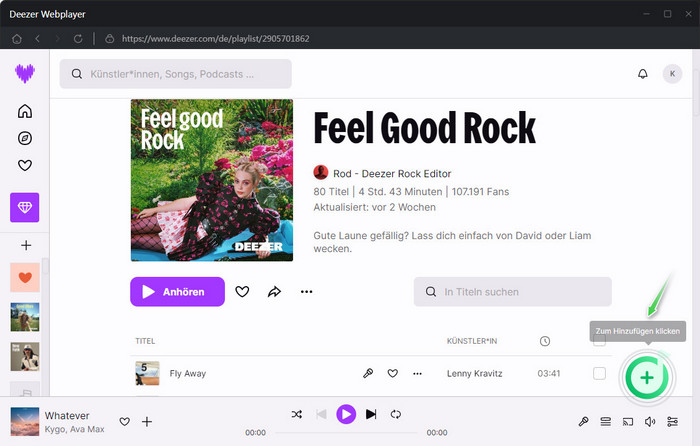The width and height of the screenshot is (700, 446).
Task: Open Favorites heart in the sidebar
Action: pyautogui.click(x=25, y=165)
